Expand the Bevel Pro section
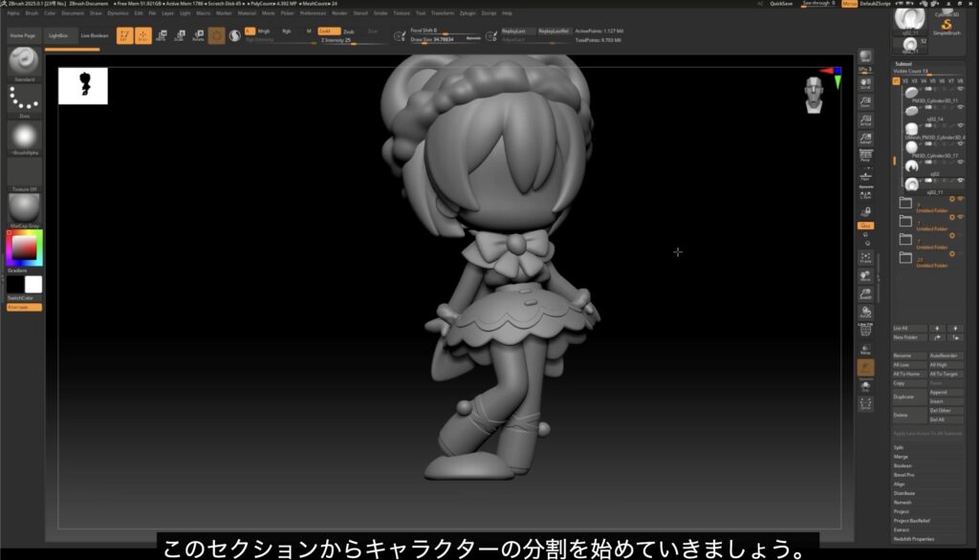979x560 pixels. pyautogui.click(x=903, y=475)
